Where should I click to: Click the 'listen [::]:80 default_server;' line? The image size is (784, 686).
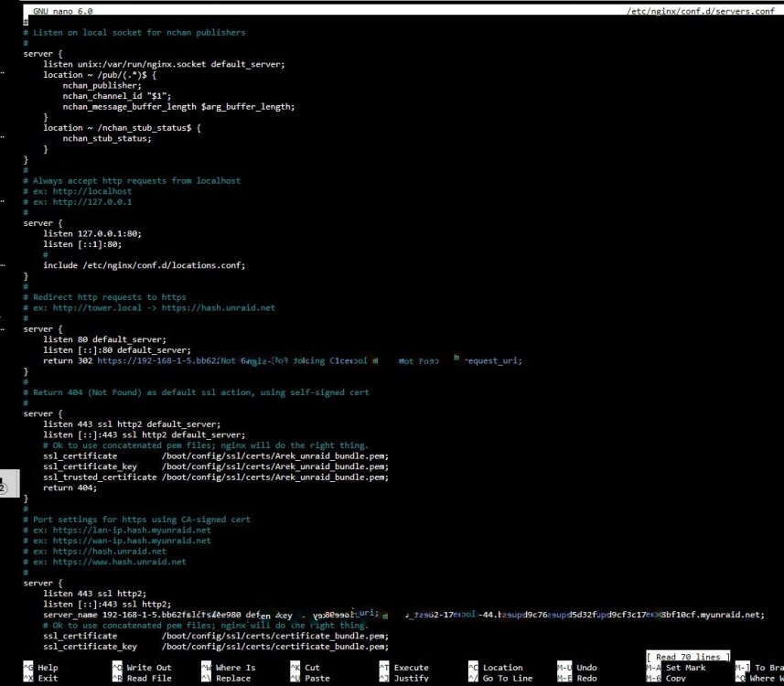point(117,350)
